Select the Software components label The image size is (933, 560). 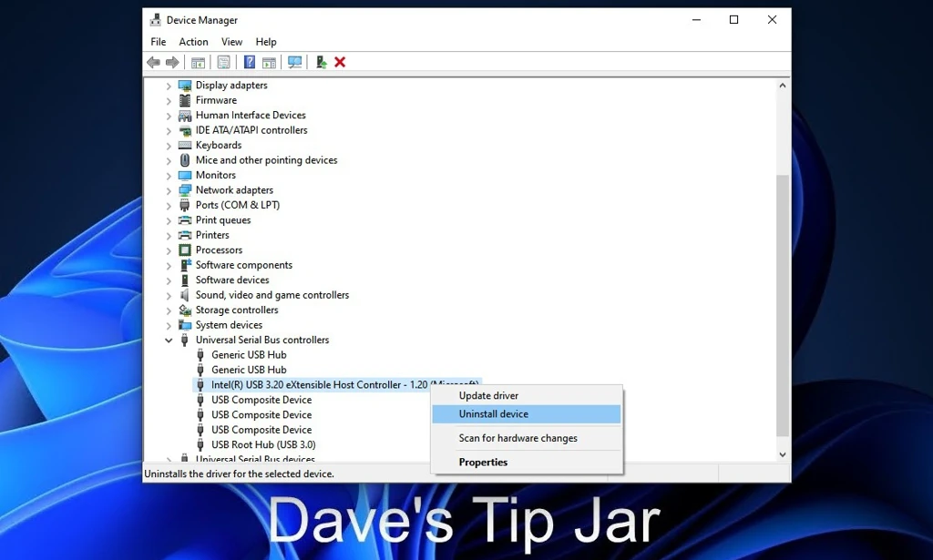tap(244, 265)
